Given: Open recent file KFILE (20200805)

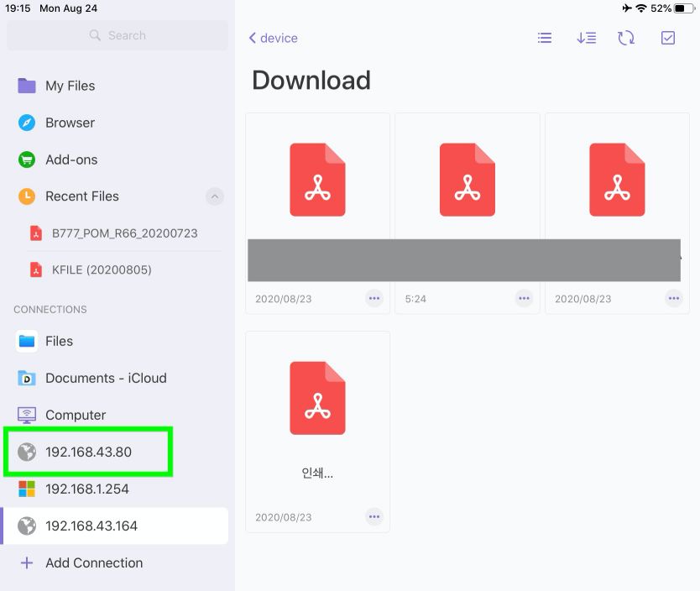Looking at the screenshot, I should point(102,269).
